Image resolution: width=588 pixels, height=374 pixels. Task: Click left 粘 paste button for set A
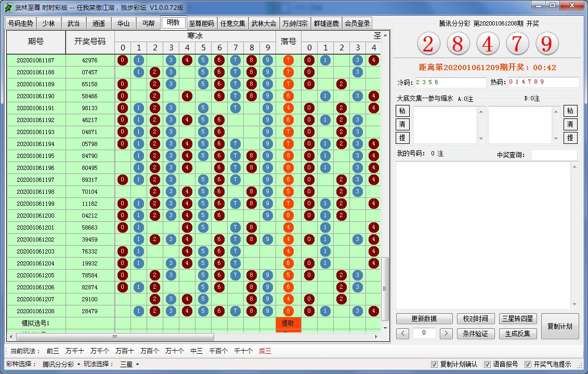402,111
